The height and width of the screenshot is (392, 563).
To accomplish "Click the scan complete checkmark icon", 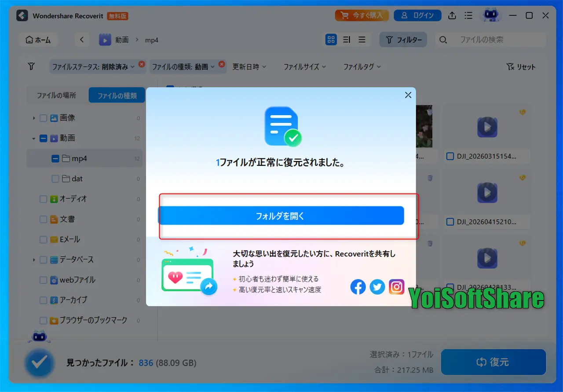I will click(39, 363).
